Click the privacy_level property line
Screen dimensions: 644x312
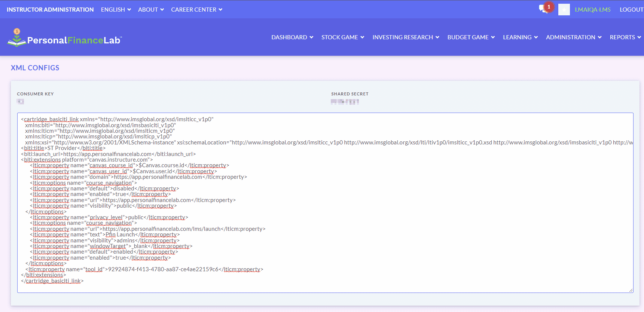[x=109, y=217]
